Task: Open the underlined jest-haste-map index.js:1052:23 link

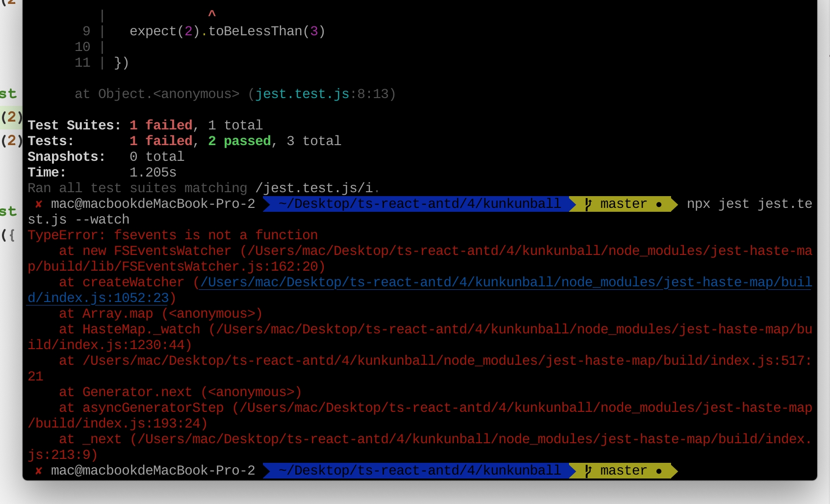Action: (420, 290)
